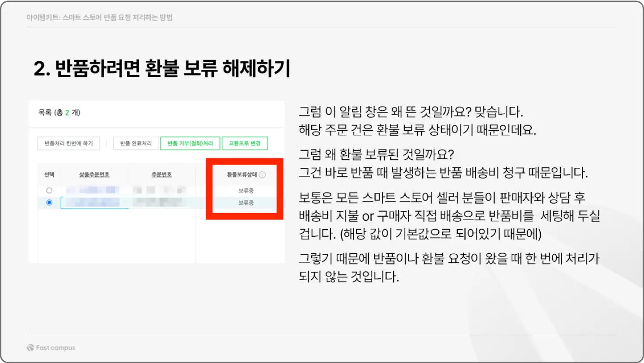Image resolution: width=644 pixels, height=363 pixels.
Task: Click the Fast campus footer text
Action: pyautogui.click(x=56, y=348)
